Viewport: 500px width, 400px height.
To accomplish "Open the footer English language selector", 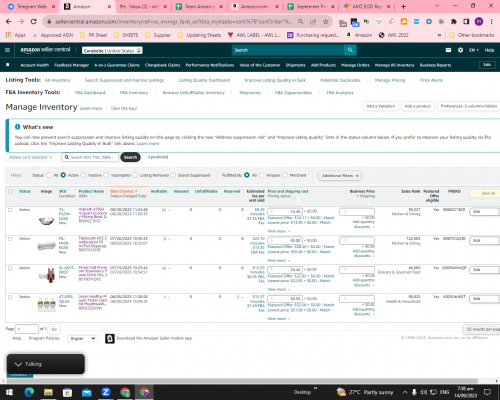I will click(x=82, y=338).
